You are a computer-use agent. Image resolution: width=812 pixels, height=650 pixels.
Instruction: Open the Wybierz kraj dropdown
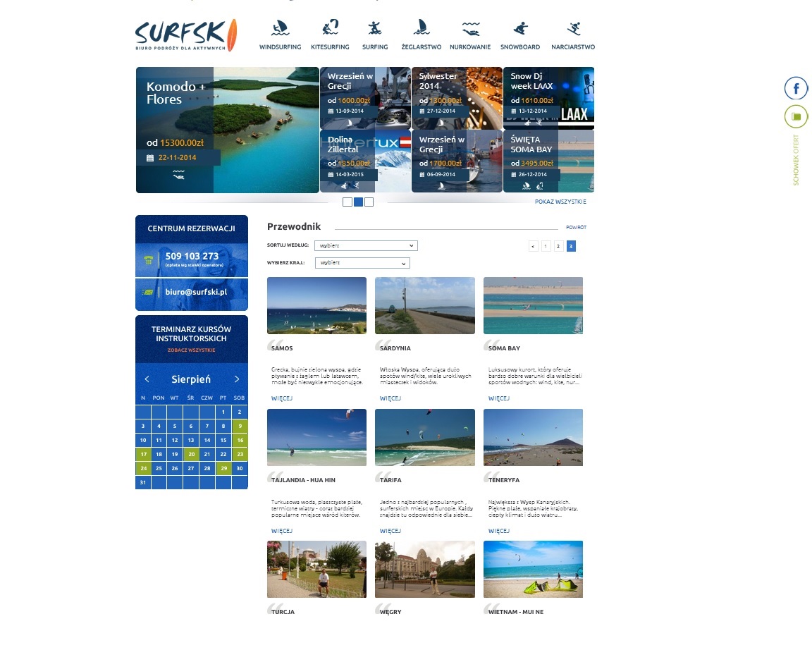(362, 263)
